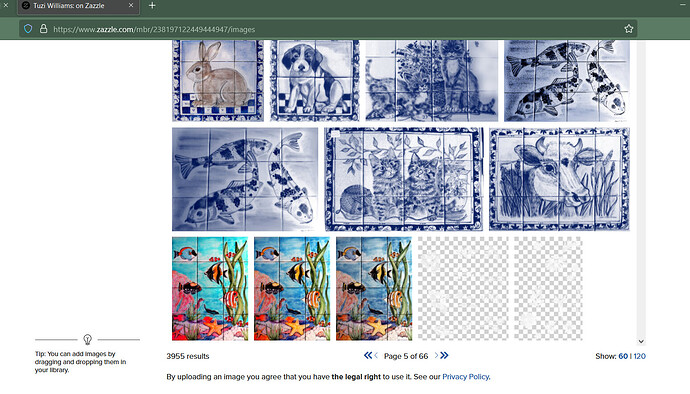Select the blue cow tile mural image

559,179
